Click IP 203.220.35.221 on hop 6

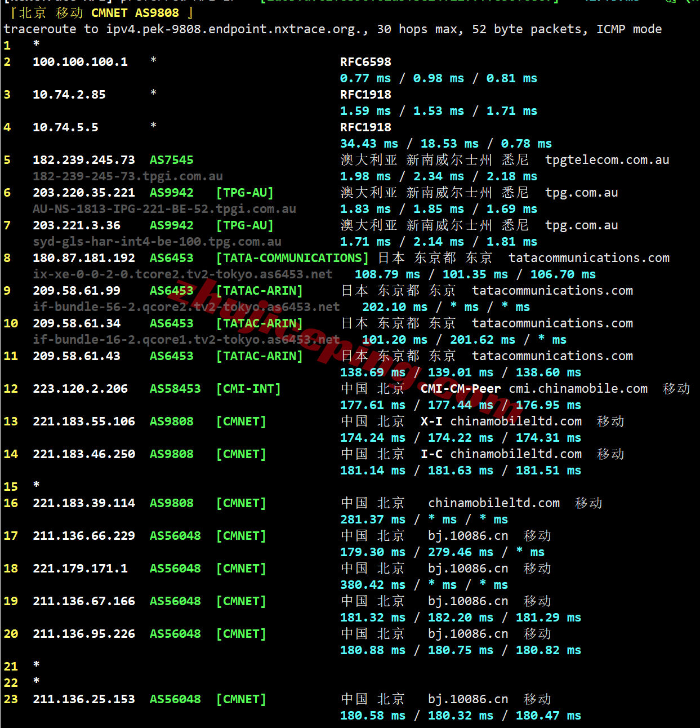[x=84, y=193]
